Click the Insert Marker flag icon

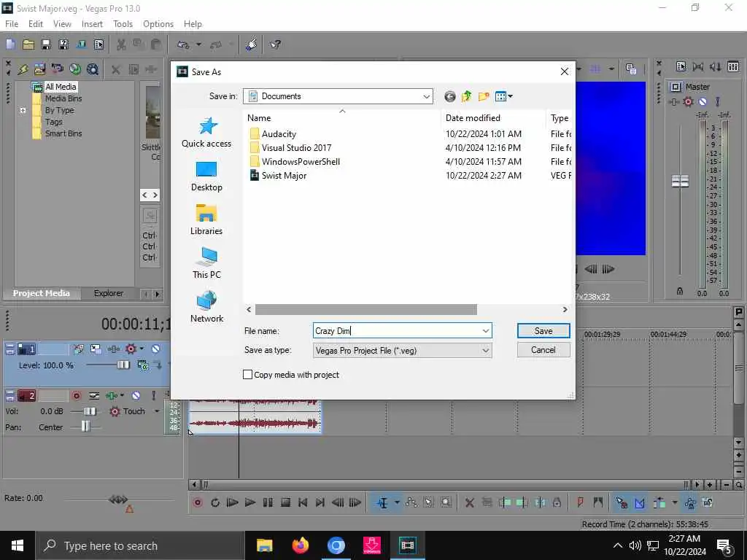[x=580, y=503]
